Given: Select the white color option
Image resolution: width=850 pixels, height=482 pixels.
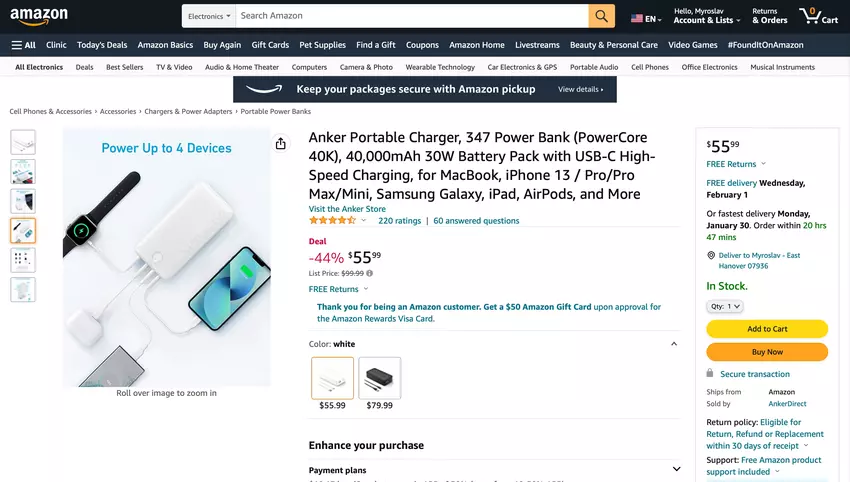Looking at the screenshot, I should (332, 378).
